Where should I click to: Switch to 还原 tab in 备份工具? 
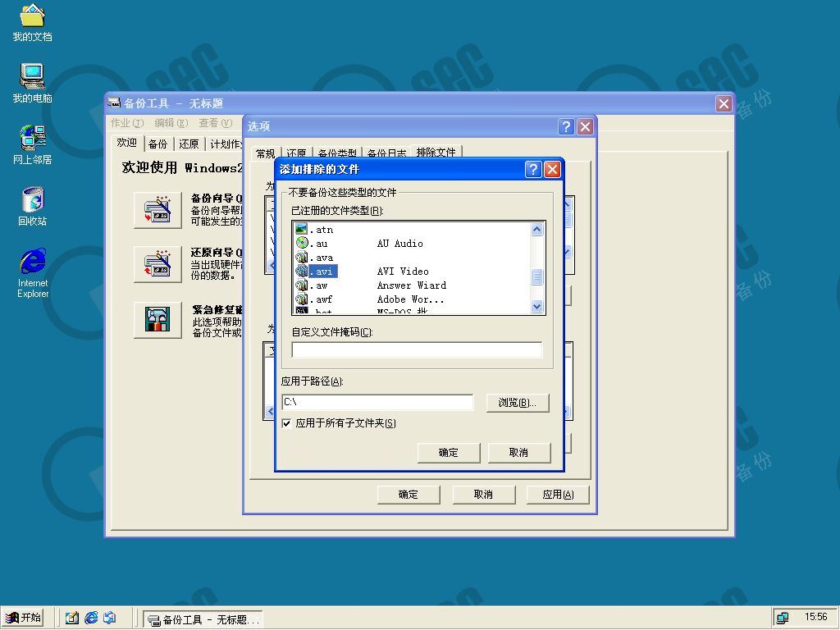(x=189, y=144)
